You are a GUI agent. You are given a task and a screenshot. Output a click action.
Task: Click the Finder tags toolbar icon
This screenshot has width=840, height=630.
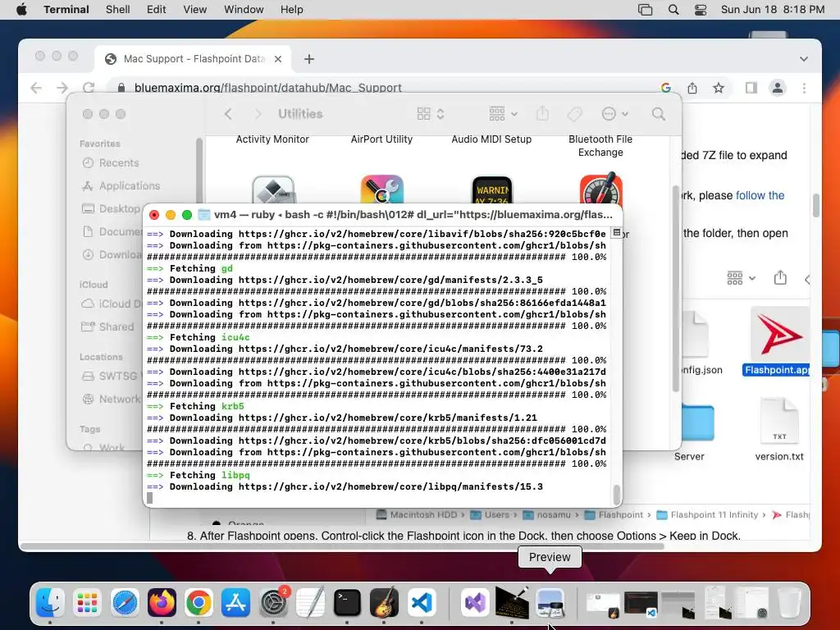[x=574, y=113]
